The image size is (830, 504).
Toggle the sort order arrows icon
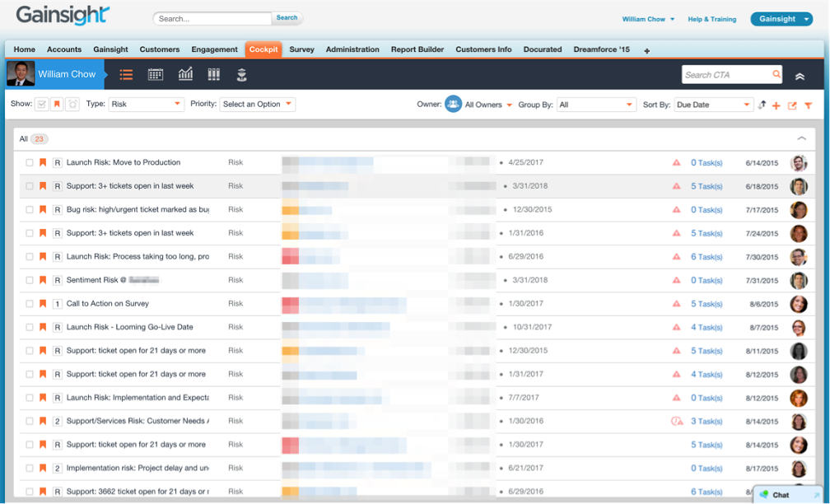tap(762, 105)
